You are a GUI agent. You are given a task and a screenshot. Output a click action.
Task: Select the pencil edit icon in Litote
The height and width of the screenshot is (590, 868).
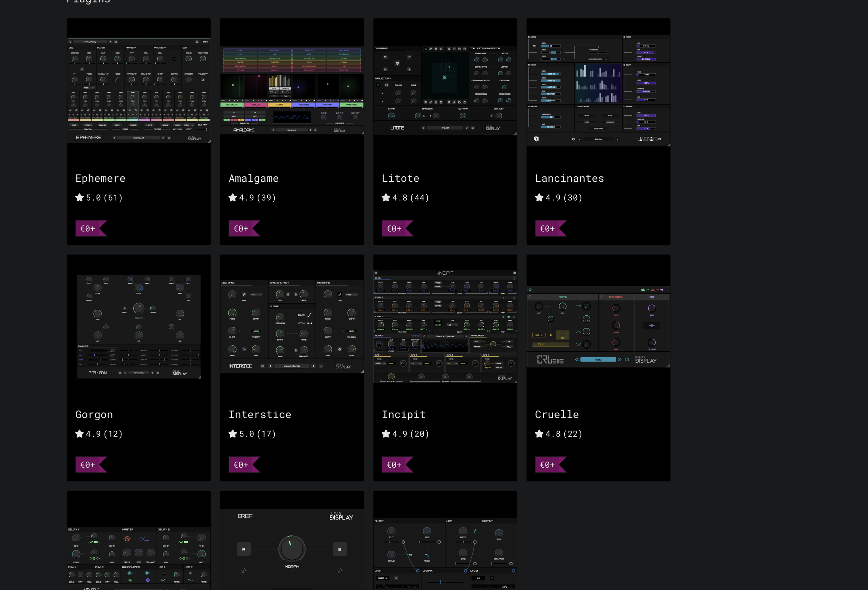[x=431, y=49]
